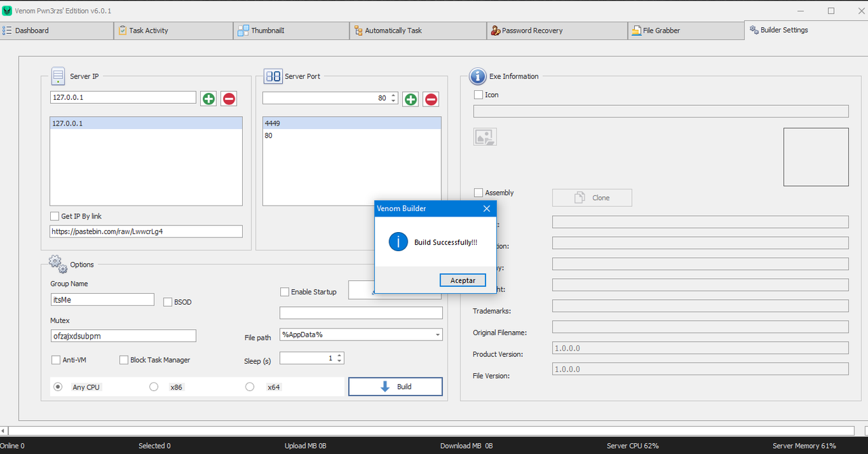
Task: Enable the Get IP By link checkbox
Action: [x=55, y=216]
